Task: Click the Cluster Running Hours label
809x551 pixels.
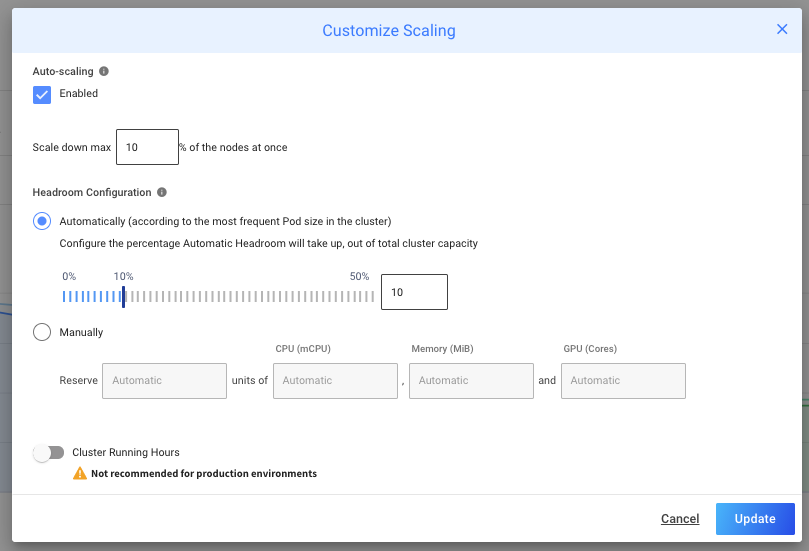Action: pos(126,453)
